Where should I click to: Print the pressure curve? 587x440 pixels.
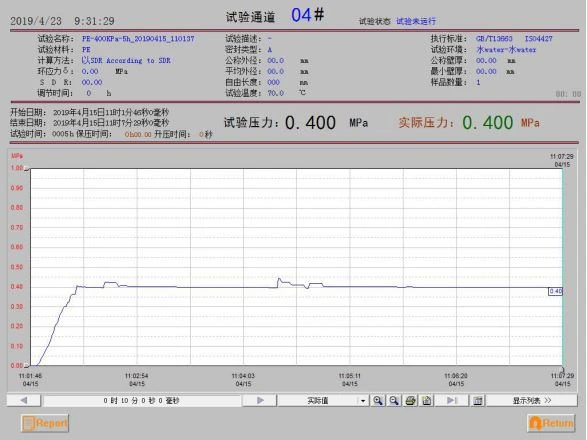pyautogui.click(x=410, y=400)
